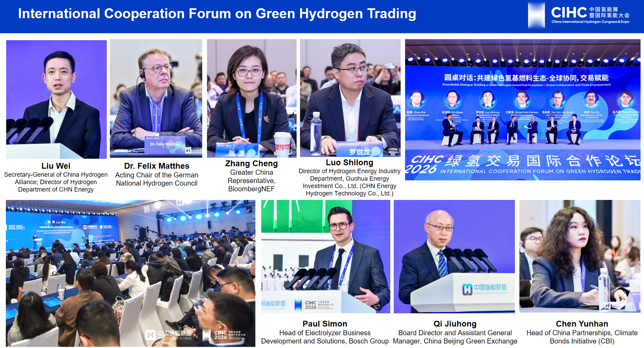Click "China International Hydrogen Congress & Expo" tagline

pos(590,22)
